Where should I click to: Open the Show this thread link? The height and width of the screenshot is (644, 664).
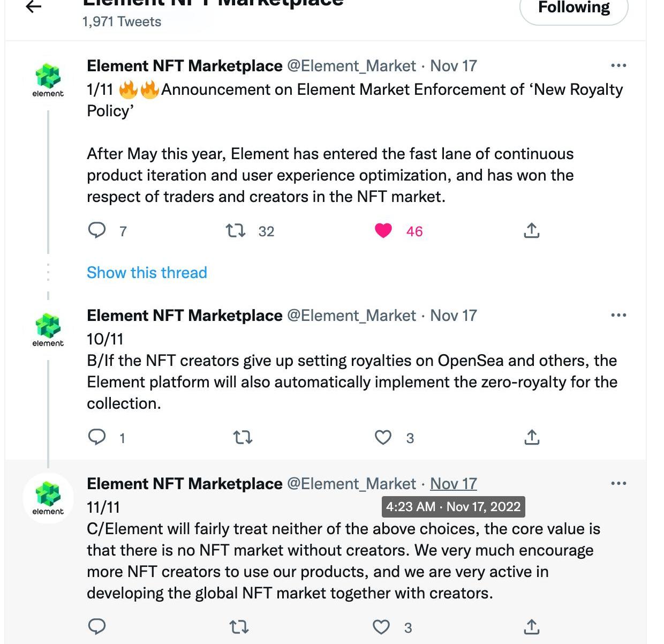point(147,273)
